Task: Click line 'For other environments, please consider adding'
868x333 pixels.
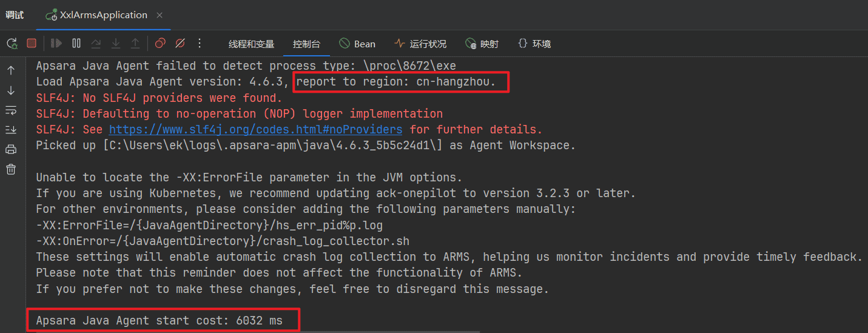Action: (306, 209)
